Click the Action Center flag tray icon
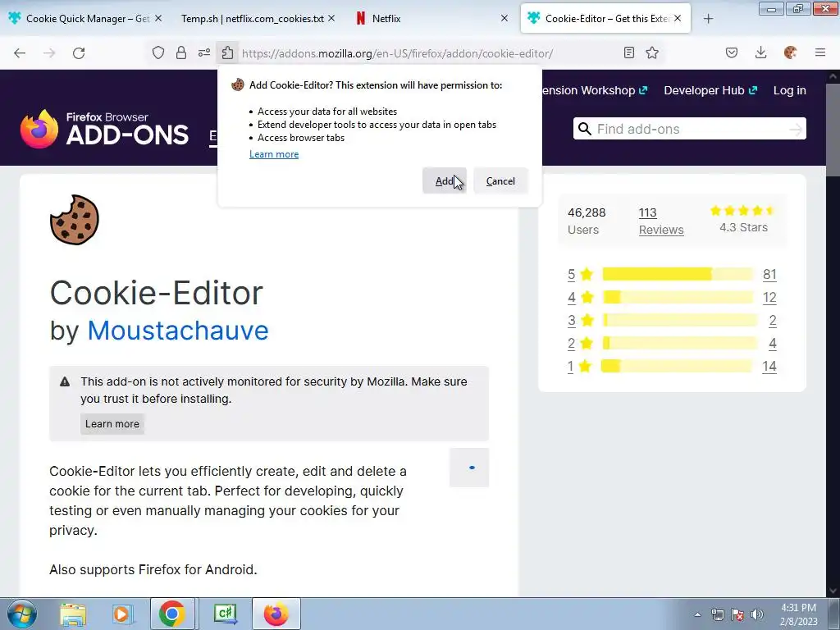This screenshot has height=630, width=840. [x=737, y=614]
